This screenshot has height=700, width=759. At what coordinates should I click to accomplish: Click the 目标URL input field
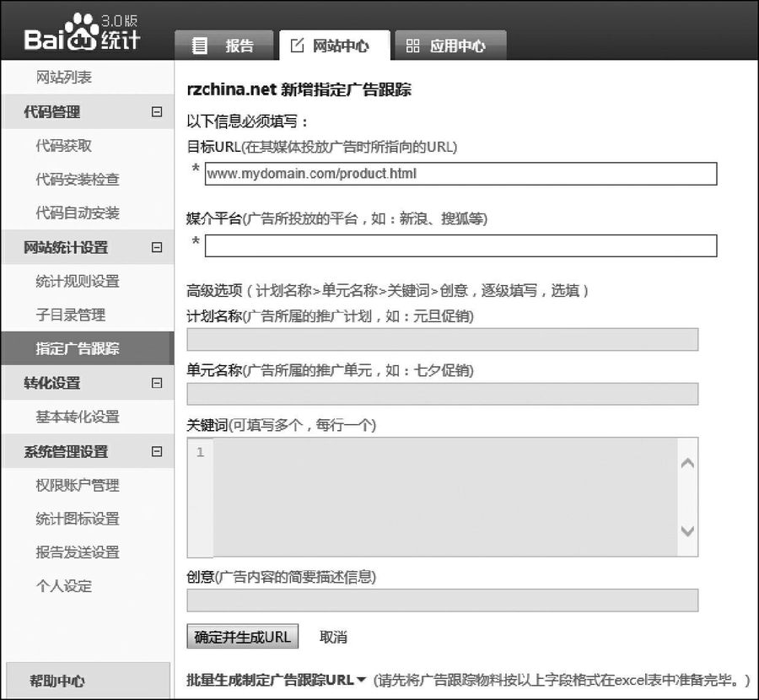[460, 174]
